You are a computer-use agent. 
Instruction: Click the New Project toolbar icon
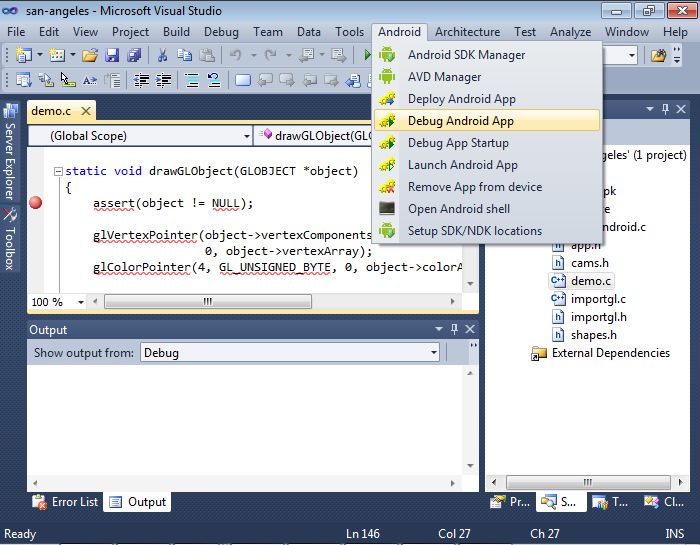click(23, 55)
